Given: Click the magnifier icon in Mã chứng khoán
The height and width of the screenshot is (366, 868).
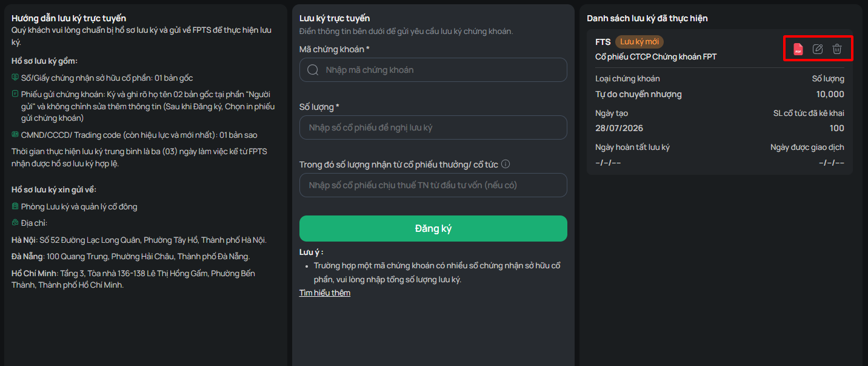Looking at the screenshot, I should point(313,70).
